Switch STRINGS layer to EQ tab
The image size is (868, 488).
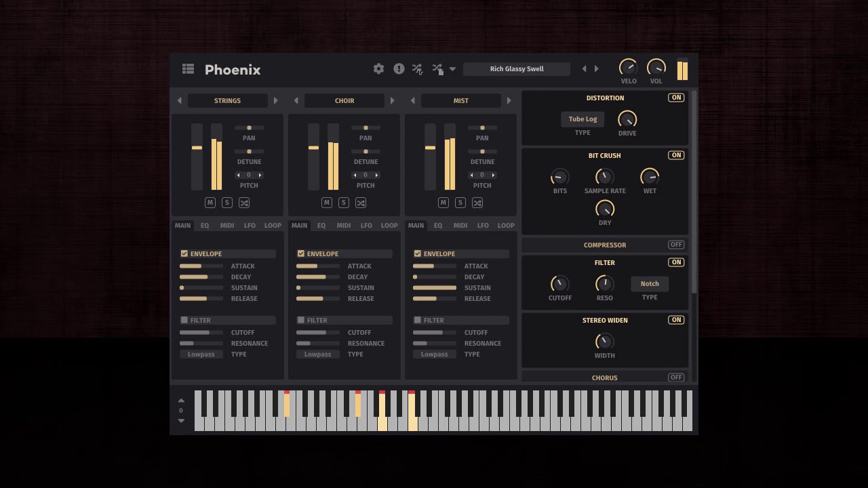tap(204, 225)
